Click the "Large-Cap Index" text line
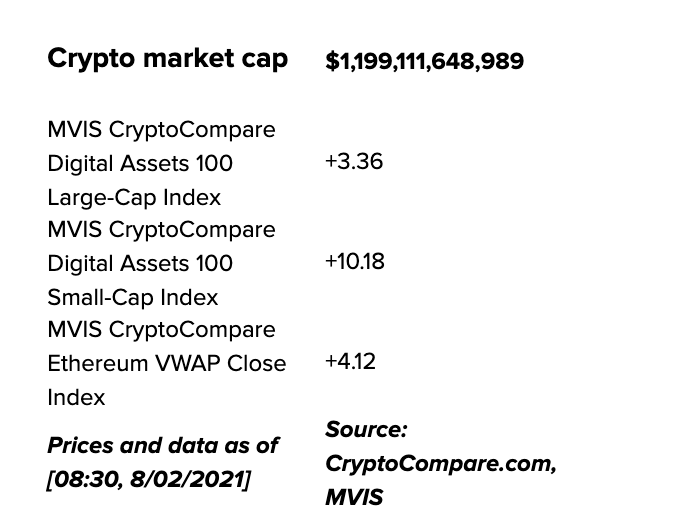Image resolution: width=690 pixels, height=520 pixels. point(134,197)
